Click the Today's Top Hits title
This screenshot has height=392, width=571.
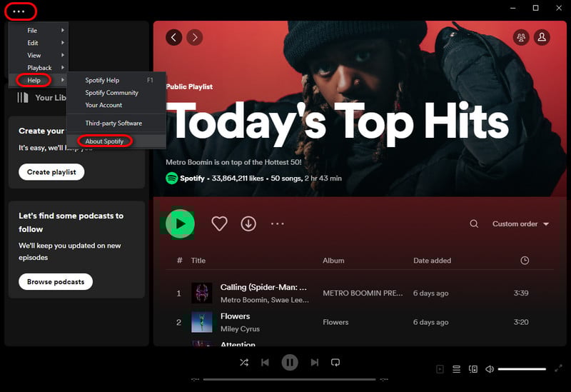pos(338,122)
